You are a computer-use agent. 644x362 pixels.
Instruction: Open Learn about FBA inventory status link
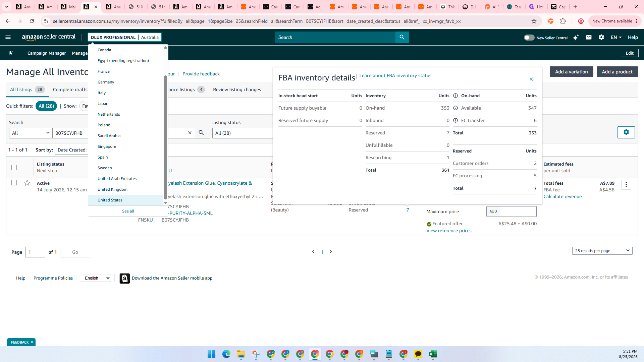tap(395, 75)
